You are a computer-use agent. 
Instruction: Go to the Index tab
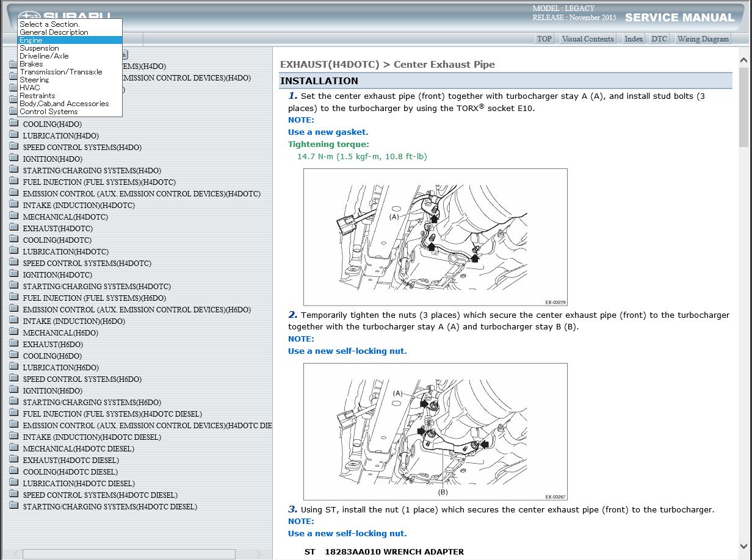634,38
